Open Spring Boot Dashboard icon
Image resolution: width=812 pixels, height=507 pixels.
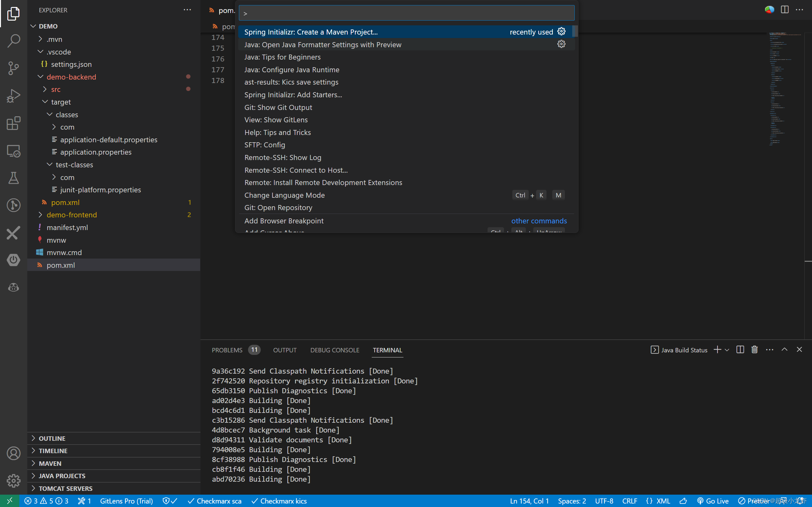(x=13, y=260)
